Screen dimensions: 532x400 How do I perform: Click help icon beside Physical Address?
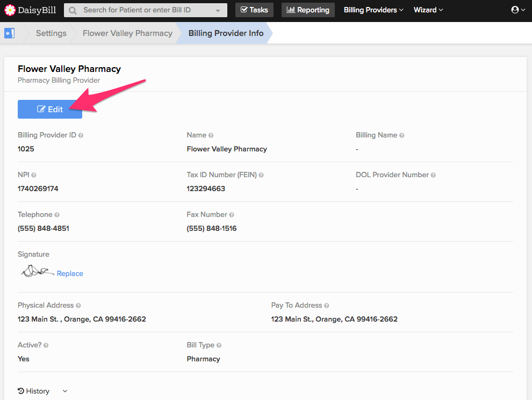(x=78, y=306)
